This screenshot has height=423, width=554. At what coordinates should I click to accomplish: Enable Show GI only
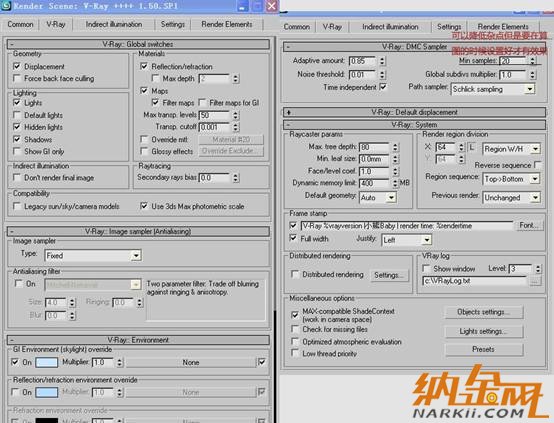click(17, 151)
